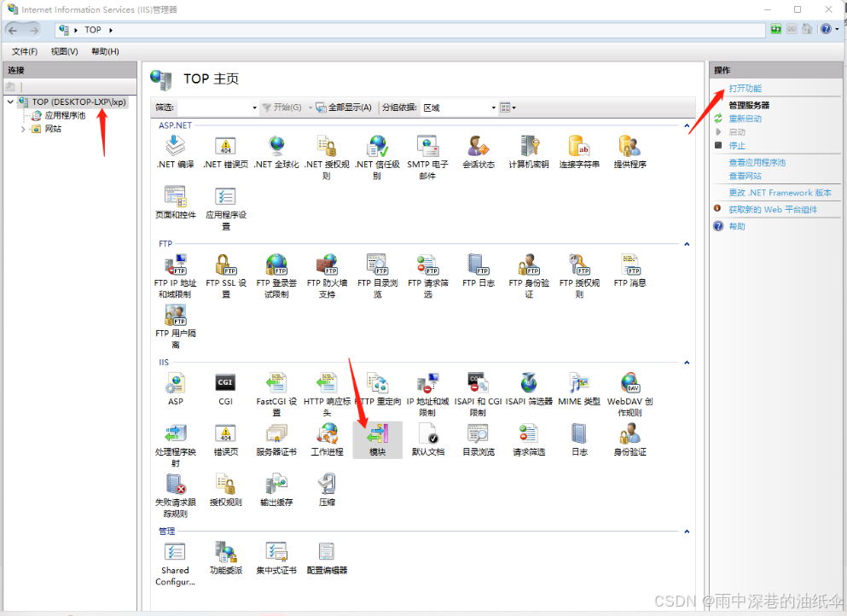847x616 pixels.
Task: Open the 帮助(H) menu
Action: pyautogui.click(x=105, y=51)
